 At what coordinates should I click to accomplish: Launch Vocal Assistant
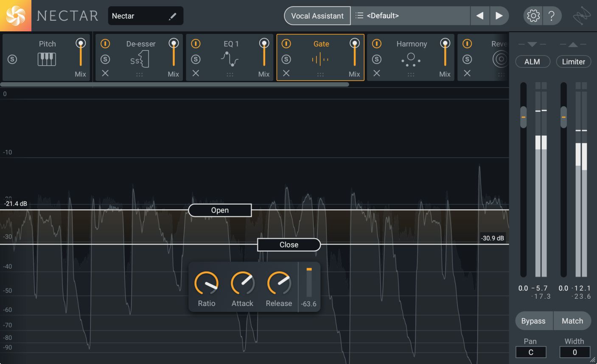[317, 16]
